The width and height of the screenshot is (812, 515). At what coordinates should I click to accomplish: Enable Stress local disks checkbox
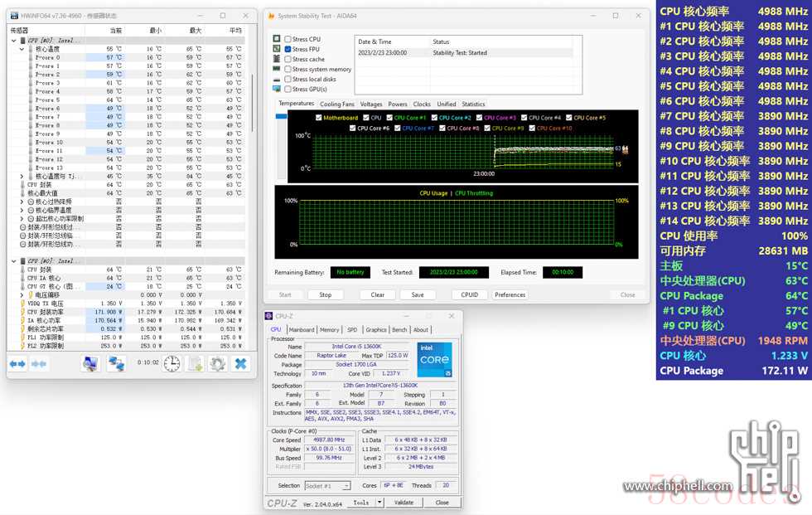tap(288, 80)
